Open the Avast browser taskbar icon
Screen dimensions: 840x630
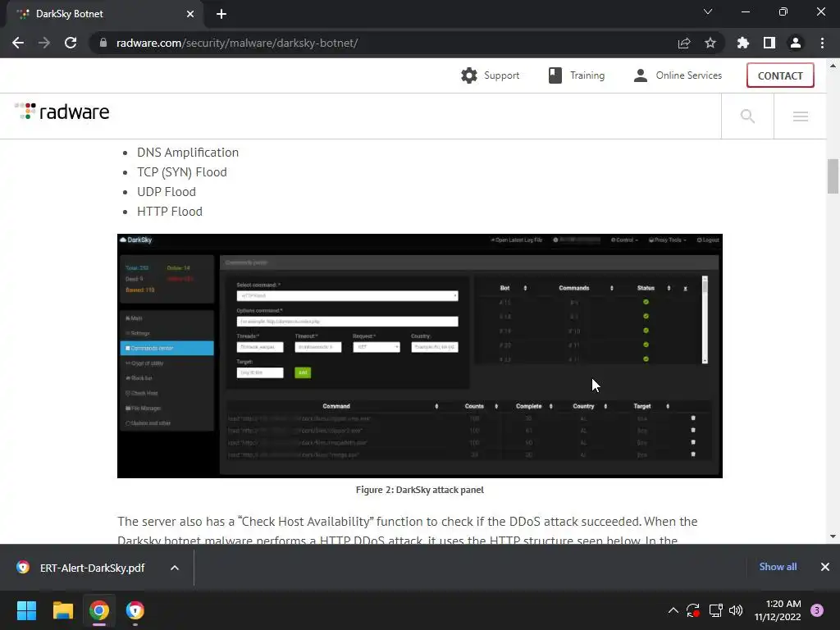click(135, 610)
